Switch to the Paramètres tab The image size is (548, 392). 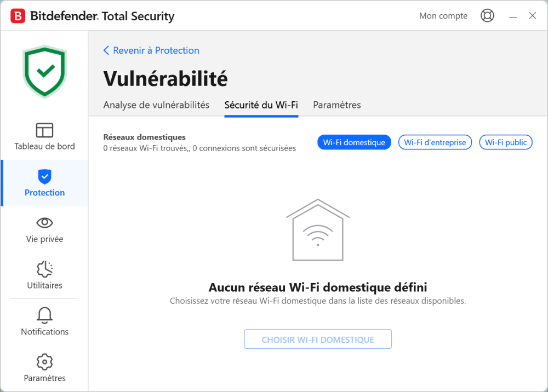337,105
